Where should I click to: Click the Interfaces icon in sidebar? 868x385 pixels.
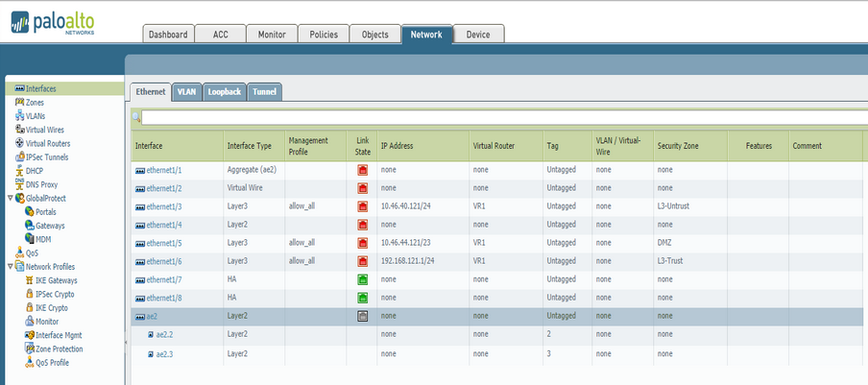[x=19, y=88]
